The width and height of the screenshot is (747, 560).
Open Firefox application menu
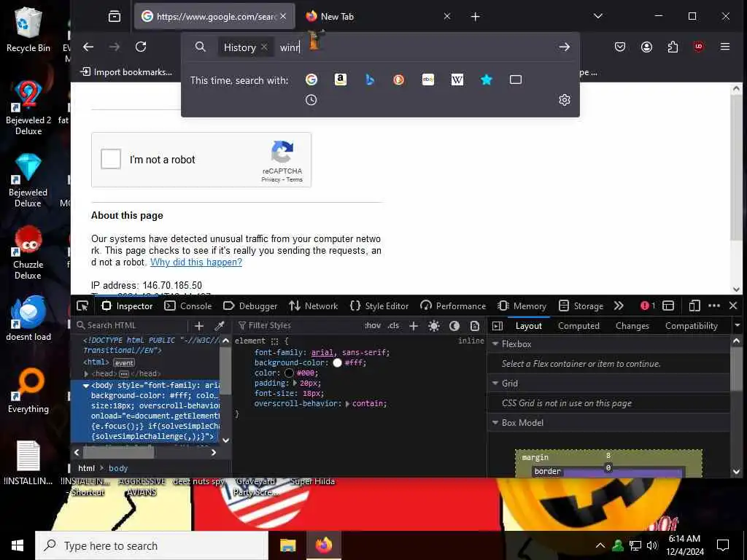point(725,47)
